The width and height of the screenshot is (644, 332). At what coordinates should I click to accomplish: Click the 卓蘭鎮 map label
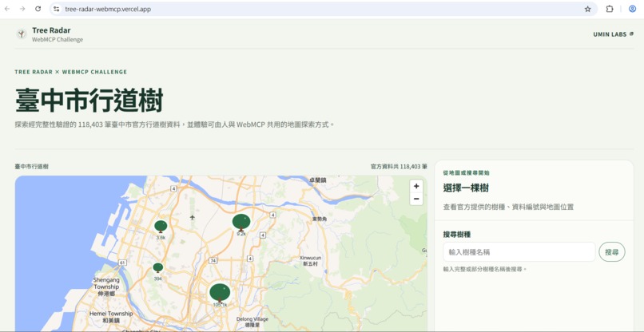coord(317,180)
